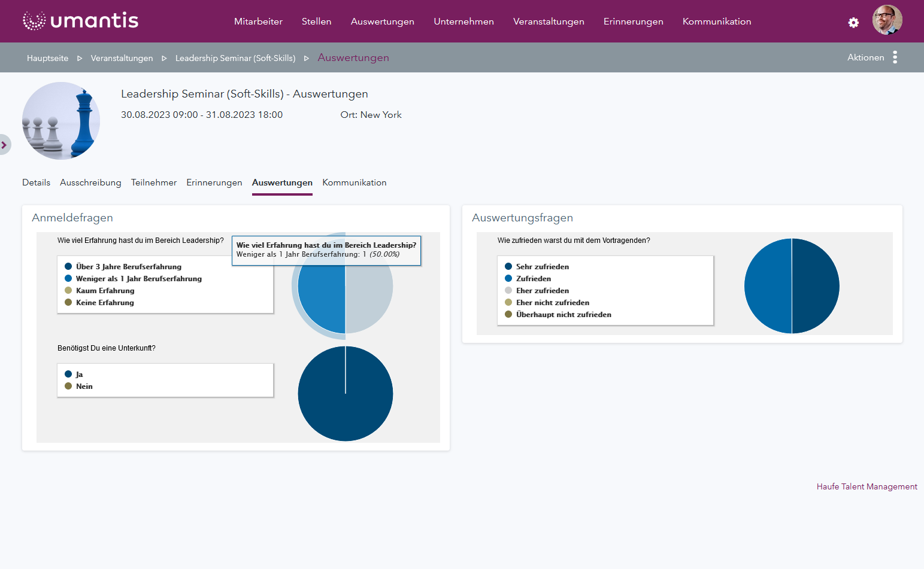Switch to the Teilnehmer tab
924x569 pixels.
point(154,182)
